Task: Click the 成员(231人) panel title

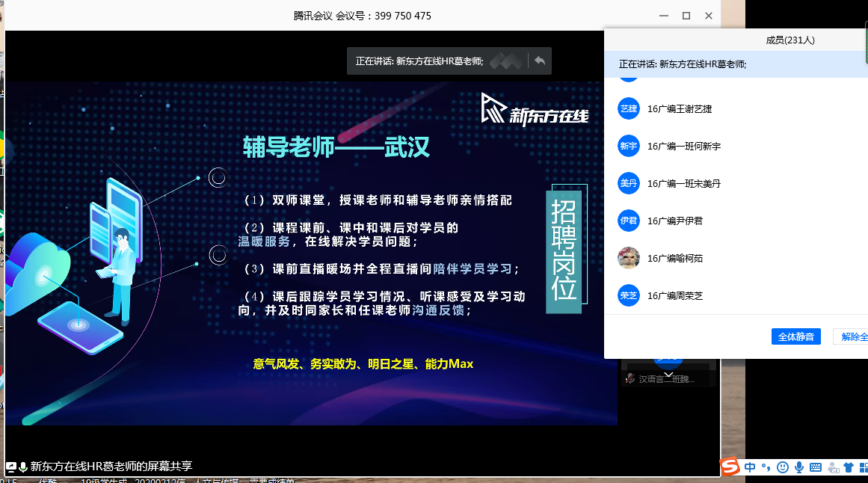Action: tap(790, 40)
